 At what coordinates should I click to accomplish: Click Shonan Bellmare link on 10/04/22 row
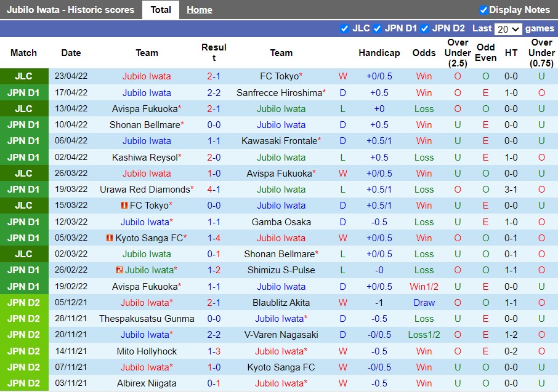tap(145, 125)
